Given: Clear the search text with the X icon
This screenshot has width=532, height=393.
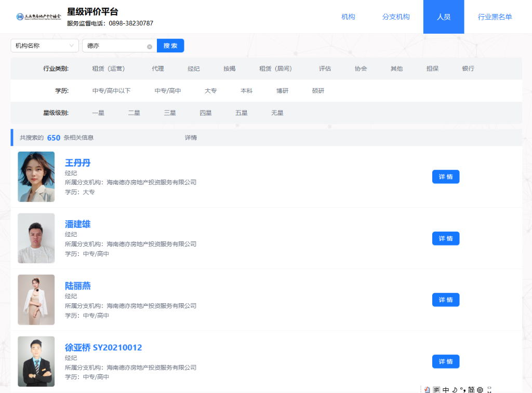Looking at the screenshot, I should [150, 46].
